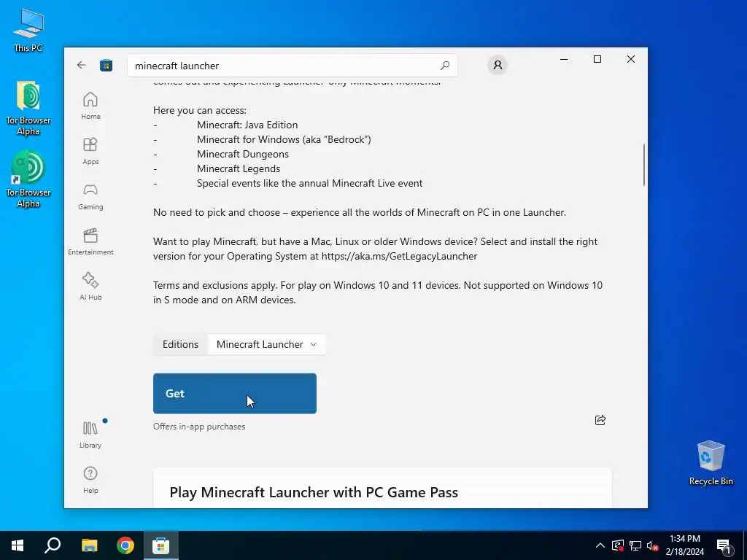Minimize the Microsoft Store window
Screen dimensions: 747x560
(x=564, y=59)
